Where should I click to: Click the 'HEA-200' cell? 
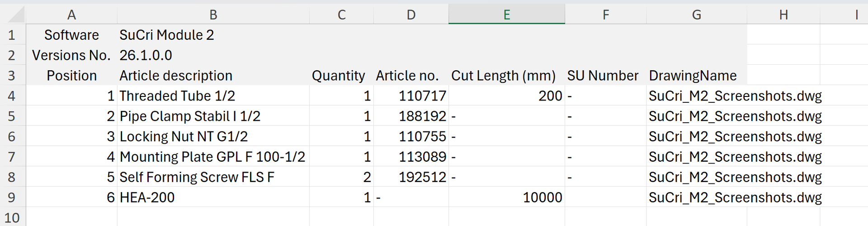pyautogui.click(x=213, y=197)
